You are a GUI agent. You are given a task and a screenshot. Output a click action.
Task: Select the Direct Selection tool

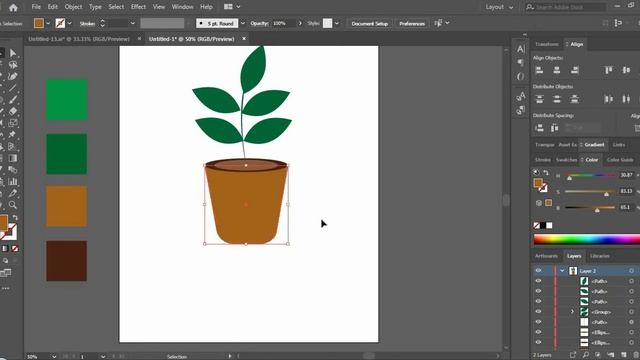13,53
